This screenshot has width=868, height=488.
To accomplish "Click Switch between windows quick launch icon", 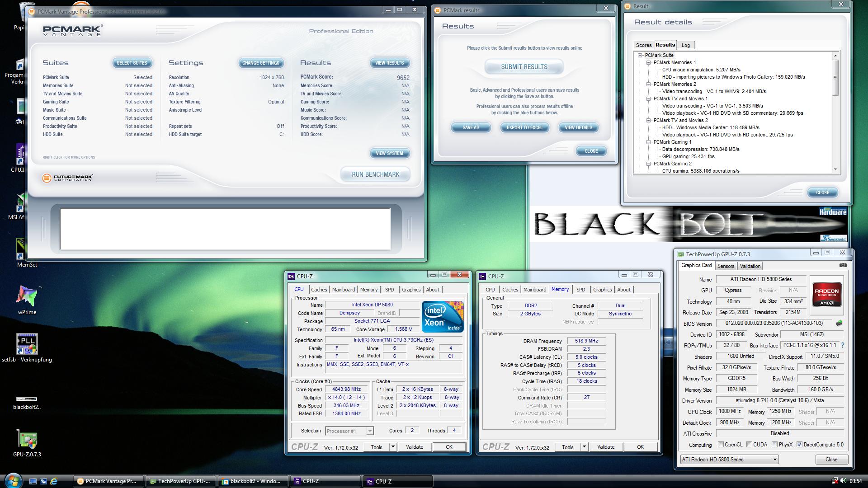I will pyautogui.click(x=43, y=481).
